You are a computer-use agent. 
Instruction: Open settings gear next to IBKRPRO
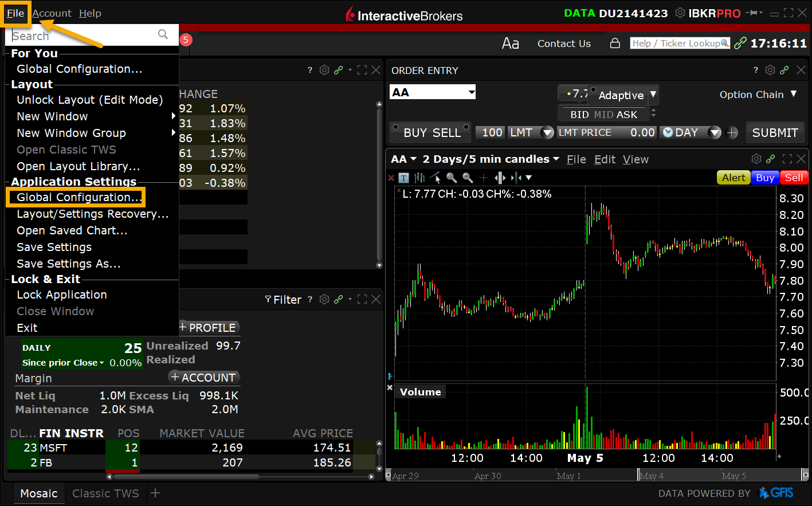coord(680,13)
